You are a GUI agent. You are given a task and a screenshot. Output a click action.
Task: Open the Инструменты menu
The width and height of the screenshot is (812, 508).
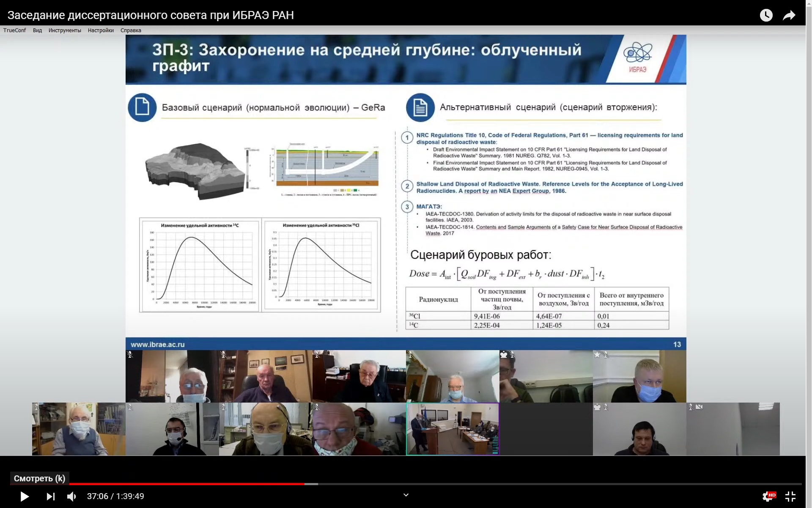pos(65,30)
